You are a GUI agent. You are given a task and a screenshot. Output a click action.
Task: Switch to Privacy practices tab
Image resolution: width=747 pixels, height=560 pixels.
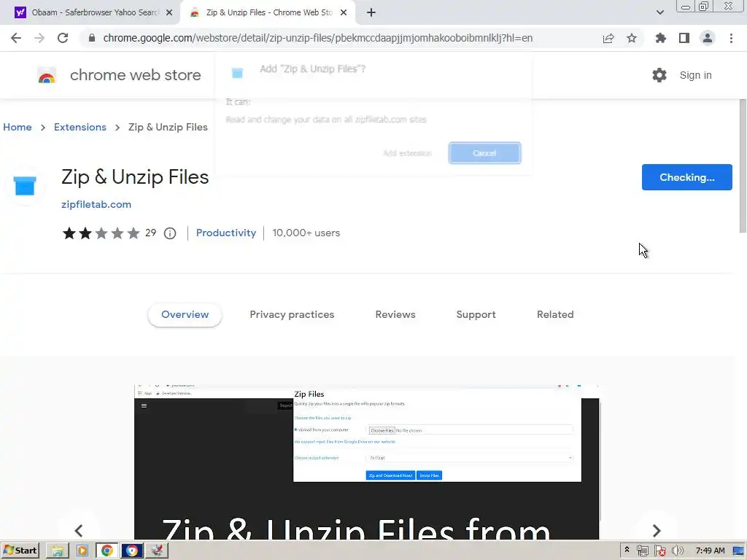292,315
